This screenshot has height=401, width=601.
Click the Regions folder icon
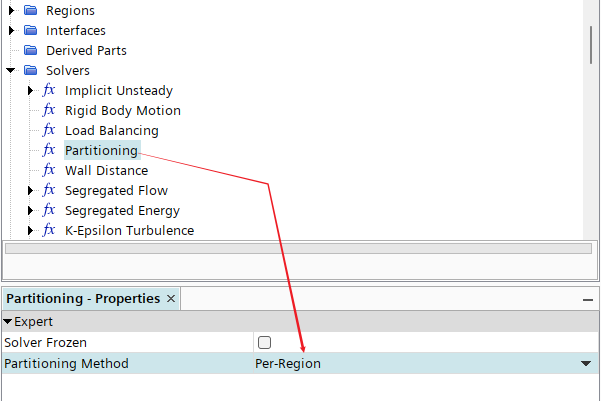click(30, 10)
